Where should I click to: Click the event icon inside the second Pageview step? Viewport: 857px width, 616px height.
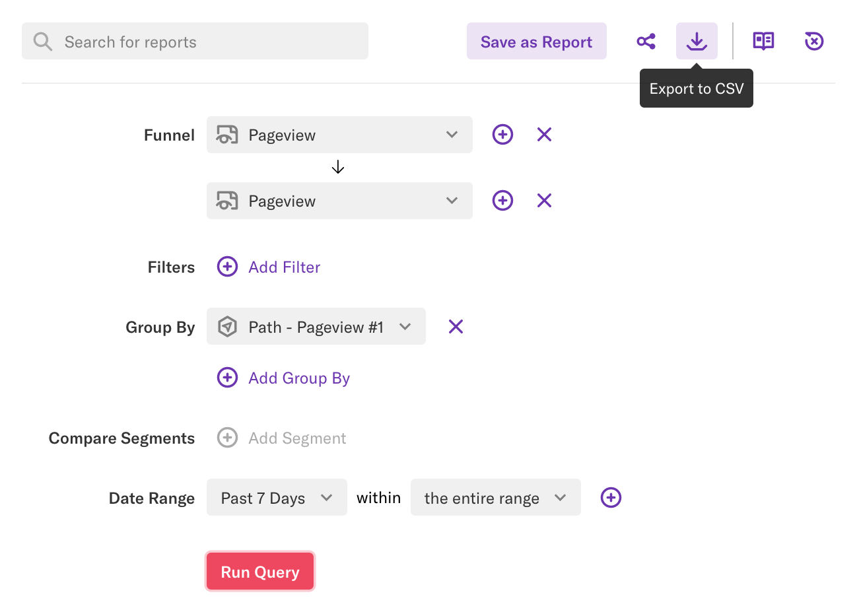pos(226,200)
